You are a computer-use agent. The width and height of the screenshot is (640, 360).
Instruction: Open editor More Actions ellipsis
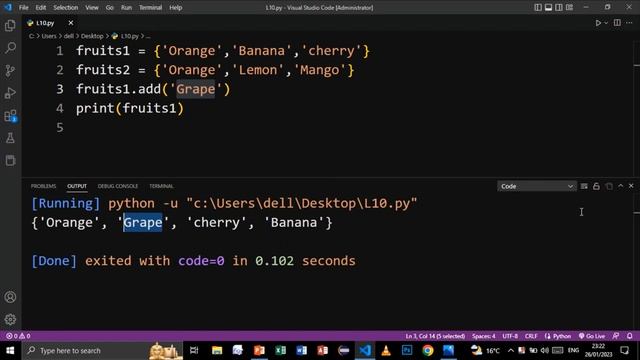pos(629,23)
